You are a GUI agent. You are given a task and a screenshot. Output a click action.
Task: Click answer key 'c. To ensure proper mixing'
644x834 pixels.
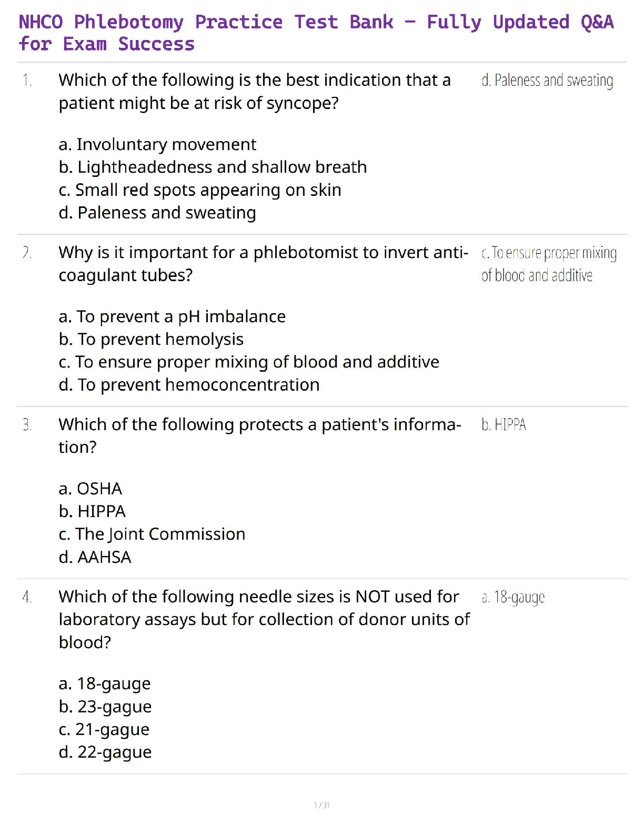tap(549, 264)
